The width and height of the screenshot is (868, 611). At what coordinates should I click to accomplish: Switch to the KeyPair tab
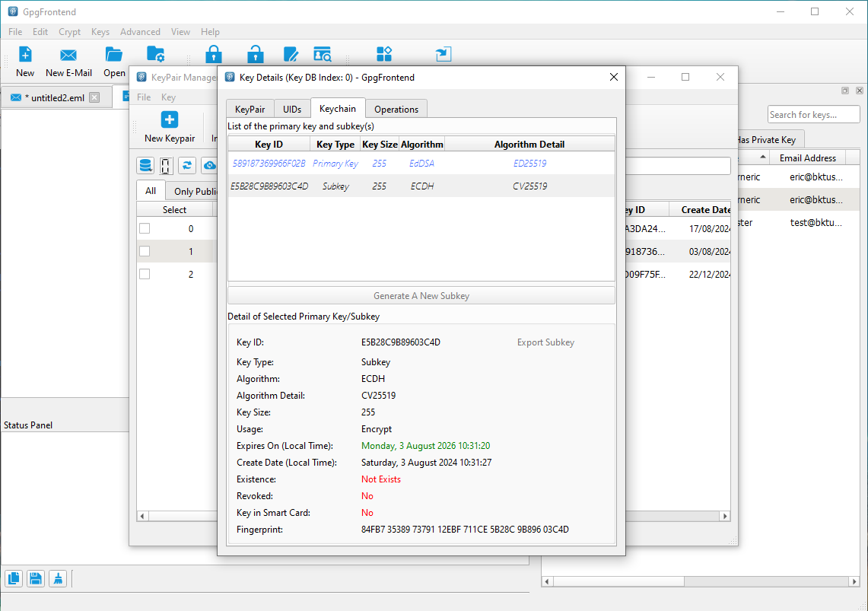(x=250, y=109)
